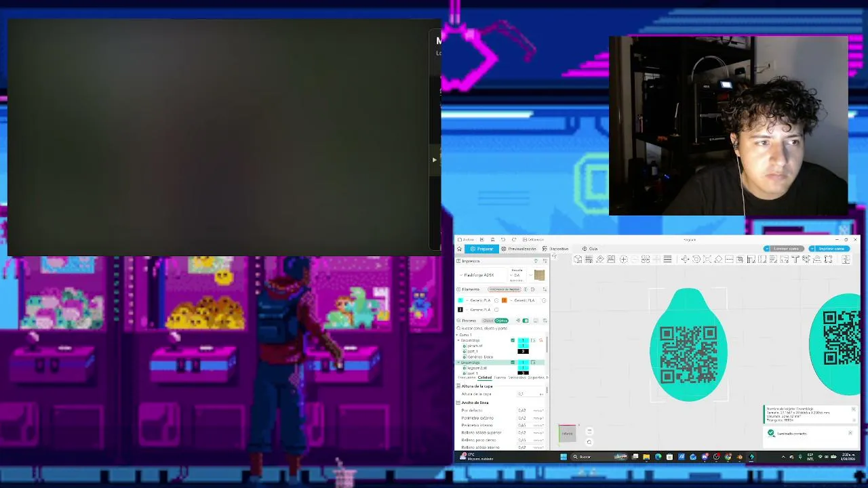Image resolution: width=868 pixels, height=488 pixels.
Task: Click the Undo arrow icon
Action: [x=502, y=239]
